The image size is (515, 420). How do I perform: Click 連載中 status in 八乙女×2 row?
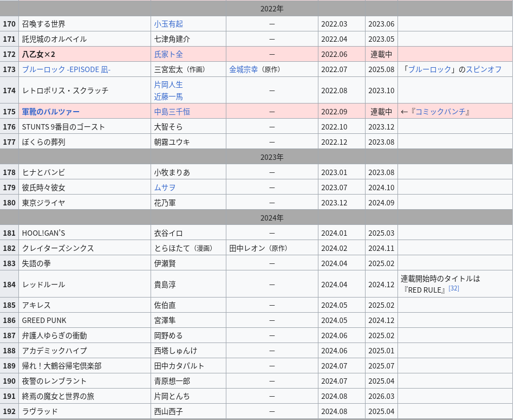pos(381,54)
